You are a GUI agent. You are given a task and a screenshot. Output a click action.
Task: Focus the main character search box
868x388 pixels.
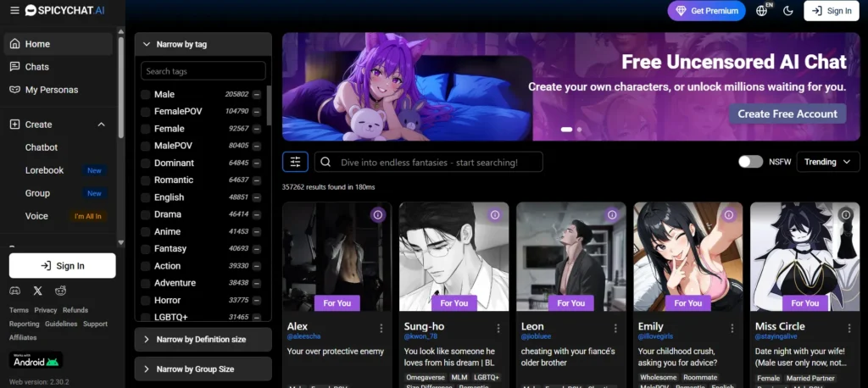pos(428,162)
